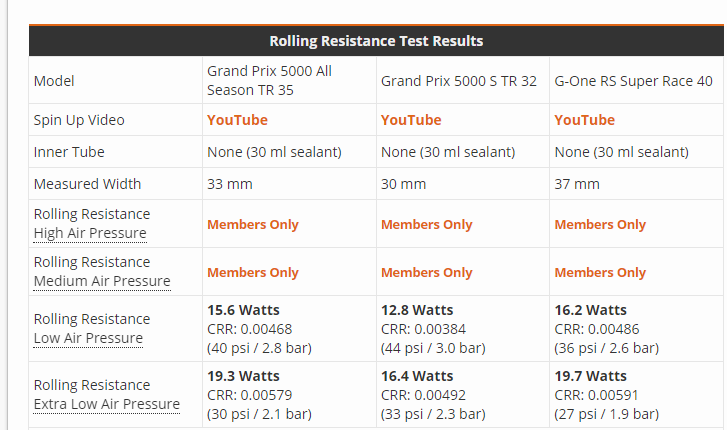Open Members Only medium pressure for 5000 S TR 32
Screen dimensions: 727x430
coord(427,273)
